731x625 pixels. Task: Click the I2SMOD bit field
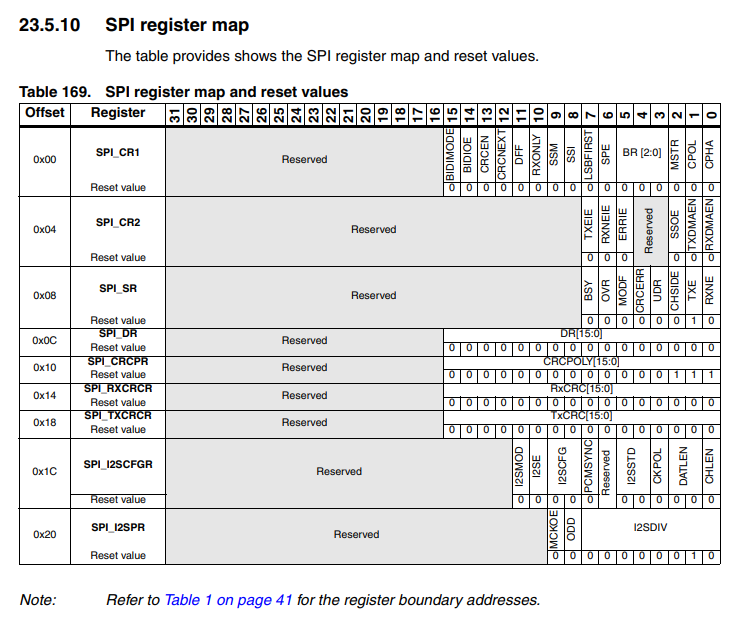[519, 467]
